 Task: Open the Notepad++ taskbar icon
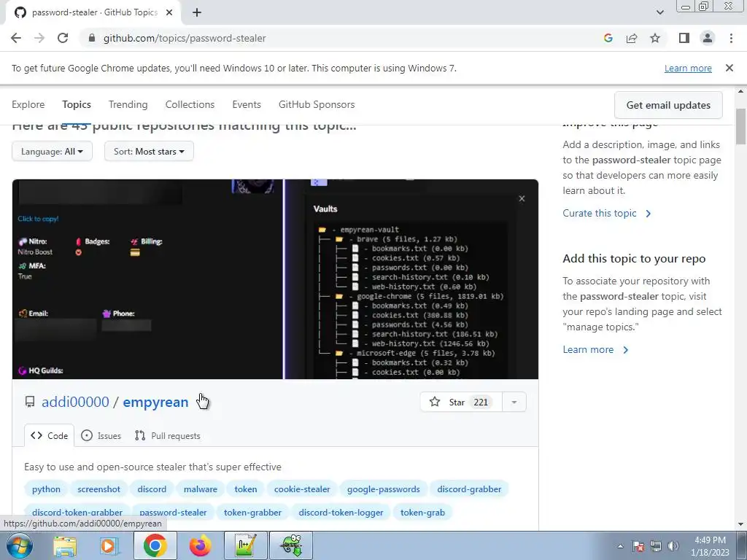[246, 545]
